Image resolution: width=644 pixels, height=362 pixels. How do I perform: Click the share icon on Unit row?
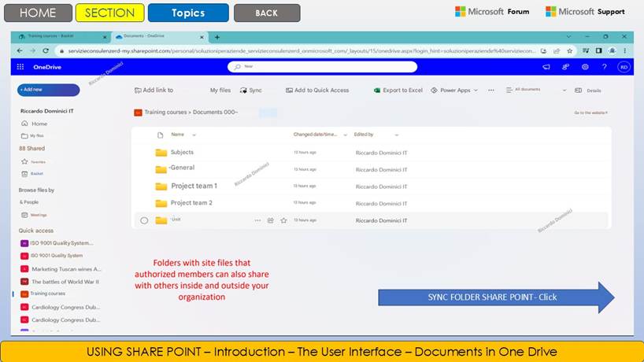(x=270, y=220)
